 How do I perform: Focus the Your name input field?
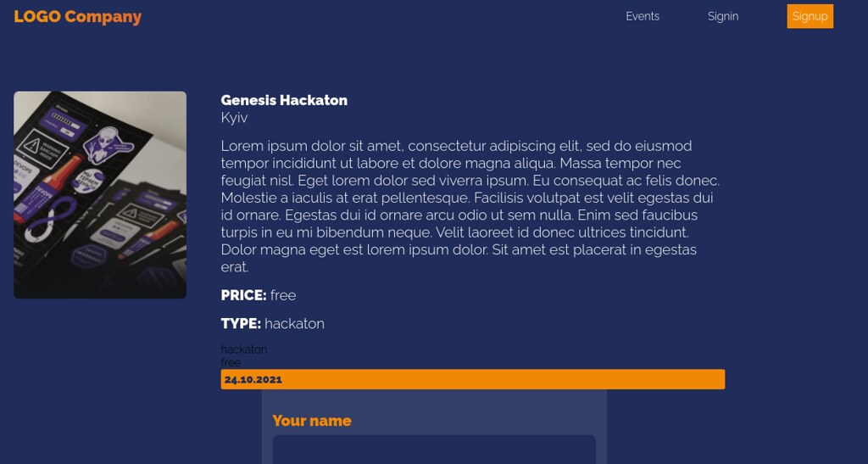point(434,450)
